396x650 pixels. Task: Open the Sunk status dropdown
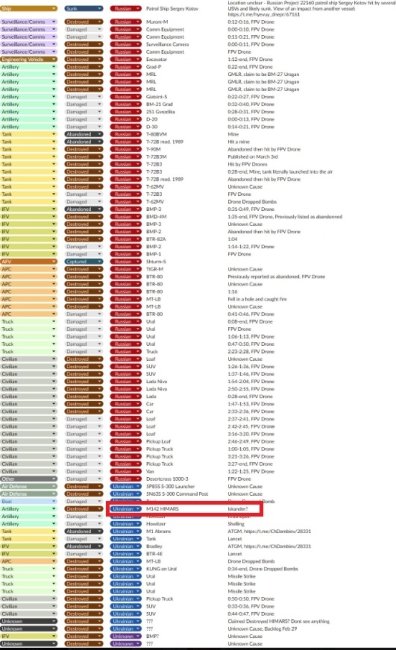pyautogui.click(x=84, y=9)
